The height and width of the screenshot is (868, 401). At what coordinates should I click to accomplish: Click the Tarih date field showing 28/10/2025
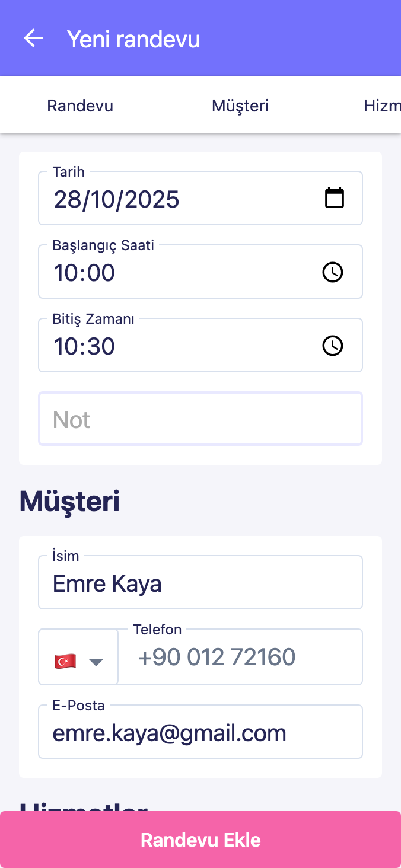(x=178, y=199)
